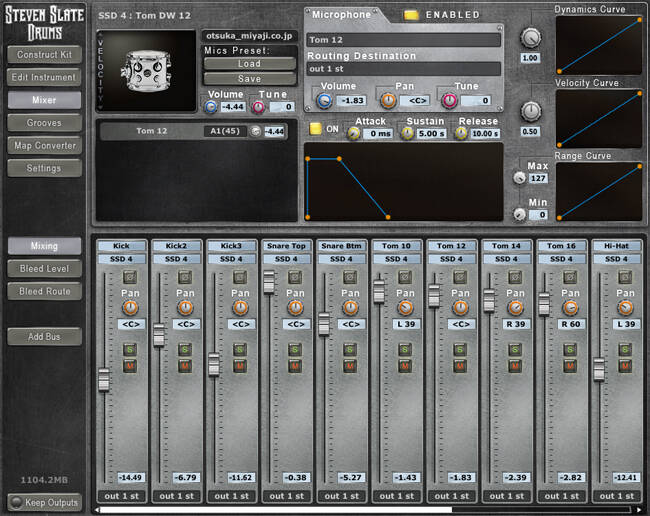Viewport: 650px width, 516px height.
Task: Click the Microphone Volume blue knob
Action: 324,101
